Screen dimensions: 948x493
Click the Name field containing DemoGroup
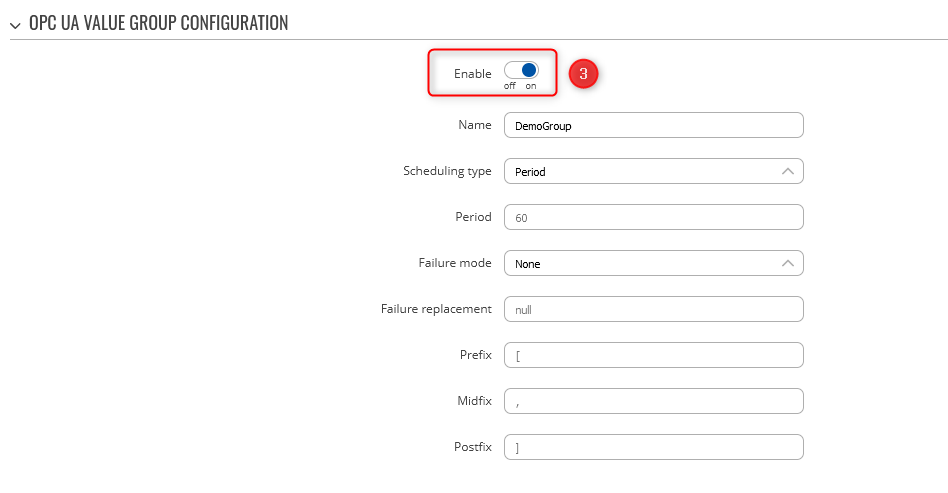click(x=653, y=126)
